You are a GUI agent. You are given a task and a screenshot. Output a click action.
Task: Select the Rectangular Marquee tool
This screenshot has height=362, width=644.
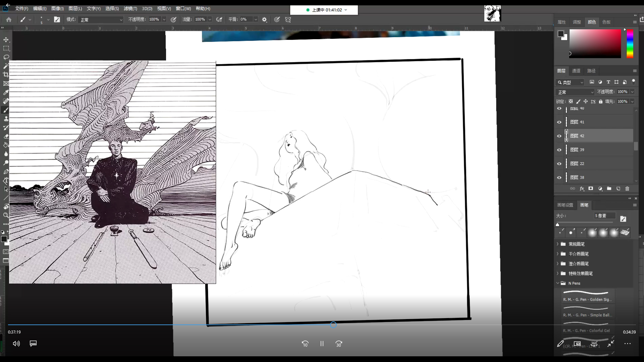(x=6, y=48)
